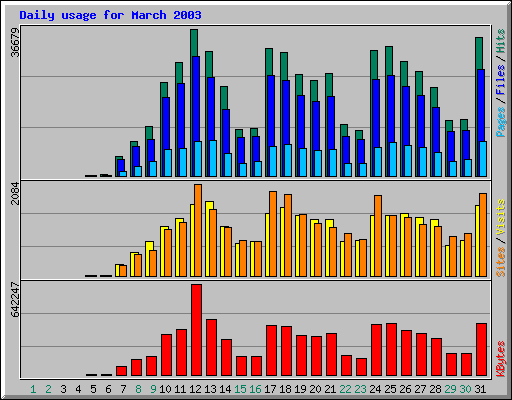Viewport: 512px width, 400px height.
Task: Click day 26 on the x-axis
Action: coord(405,389)
